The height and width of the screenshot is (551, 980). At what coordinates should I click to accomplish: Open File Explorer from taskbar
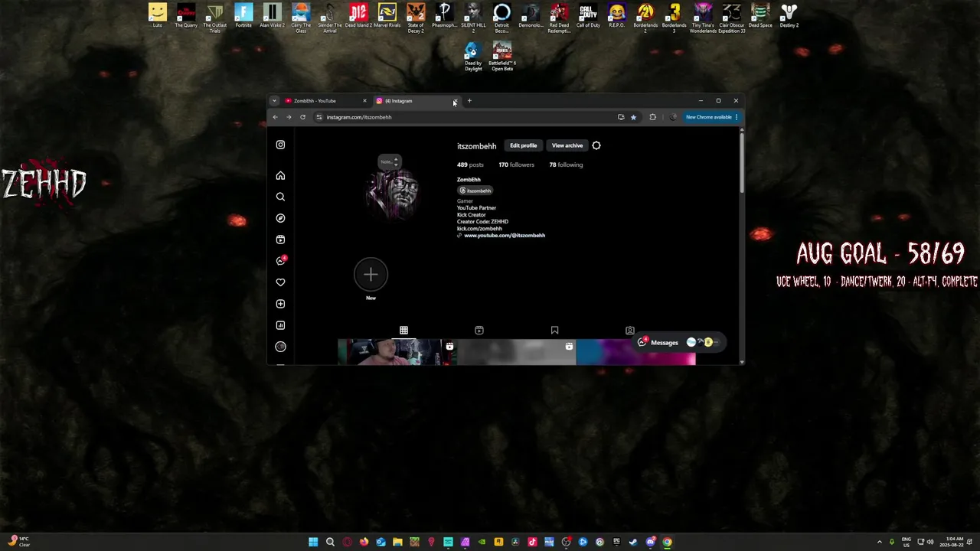point(397,542)
